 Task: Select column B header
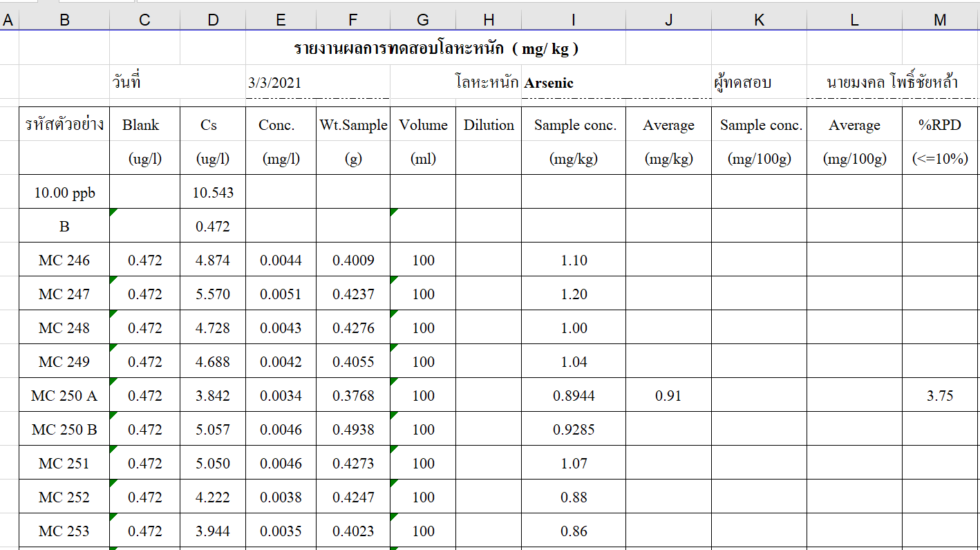pos(64,21)
